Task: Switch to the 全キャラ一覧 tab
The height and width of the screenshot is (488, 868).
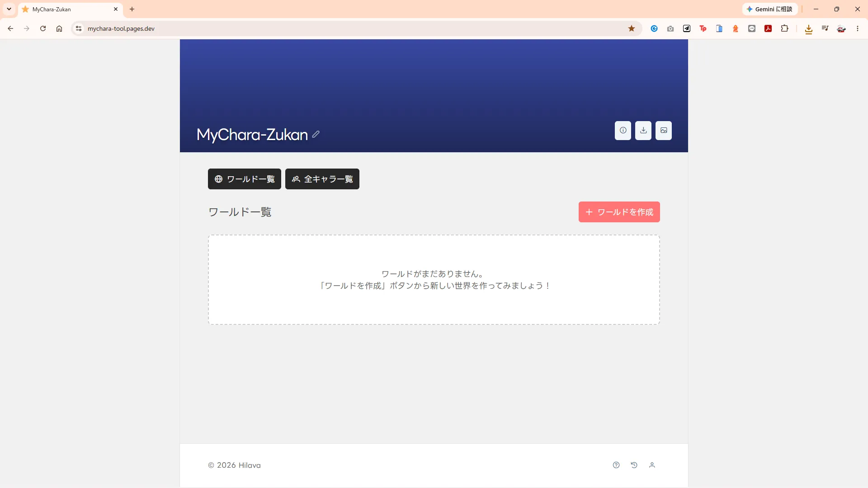Action: 322,179
